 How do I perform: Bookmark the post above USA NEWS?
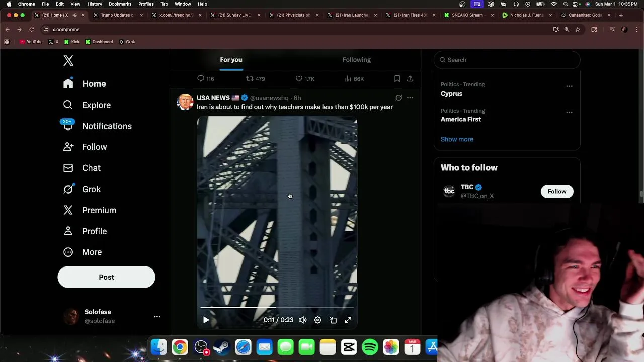(397, 79)
